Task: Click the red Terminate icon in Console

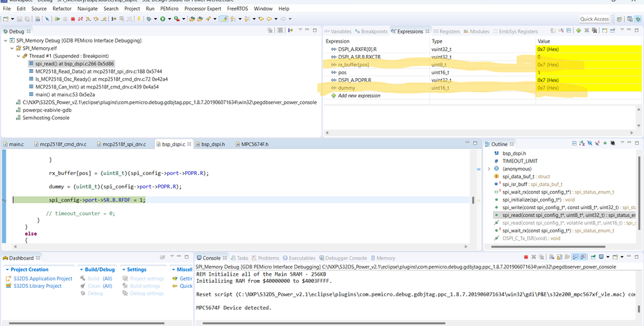Action: coord(526,257)
